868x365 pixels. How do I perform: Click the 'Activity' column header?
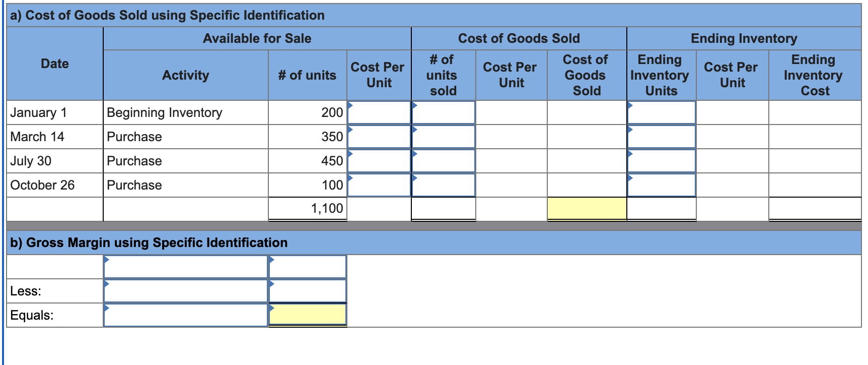pyautogui.click(x=186, y=75)
